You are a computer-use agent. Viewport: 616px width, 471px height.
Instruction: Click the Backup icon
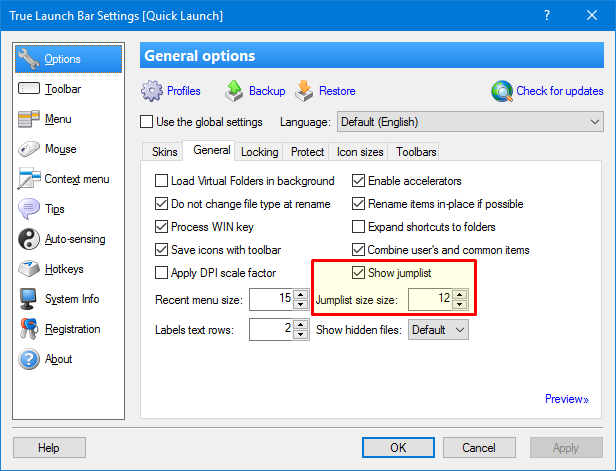coord(234,91)
